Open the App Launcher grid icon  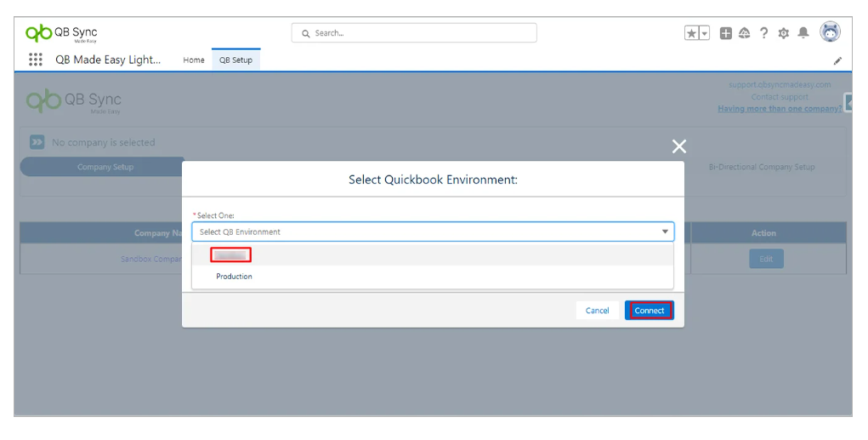coord(36,60)
